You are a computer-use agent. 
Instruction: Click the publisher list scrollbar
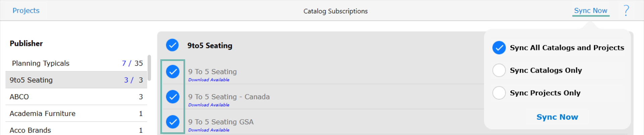pyautogui.click(x=149, y=68)
